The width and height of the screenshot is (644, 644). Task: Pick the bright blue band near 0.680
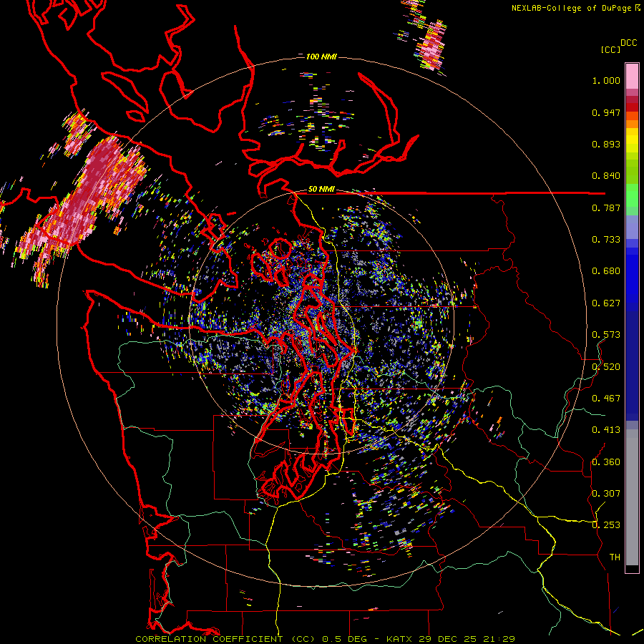632,275
